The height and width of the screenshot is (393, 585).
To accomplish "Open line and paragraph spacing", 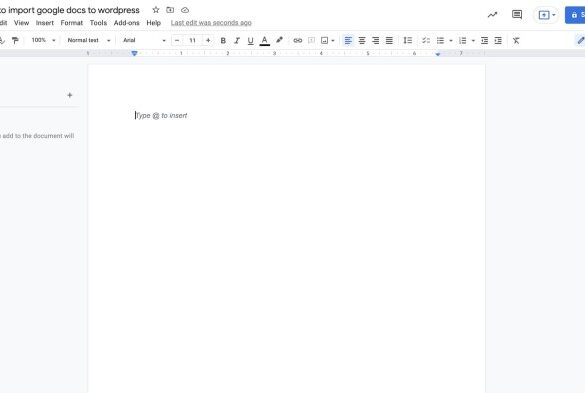I will click(408, 40).
